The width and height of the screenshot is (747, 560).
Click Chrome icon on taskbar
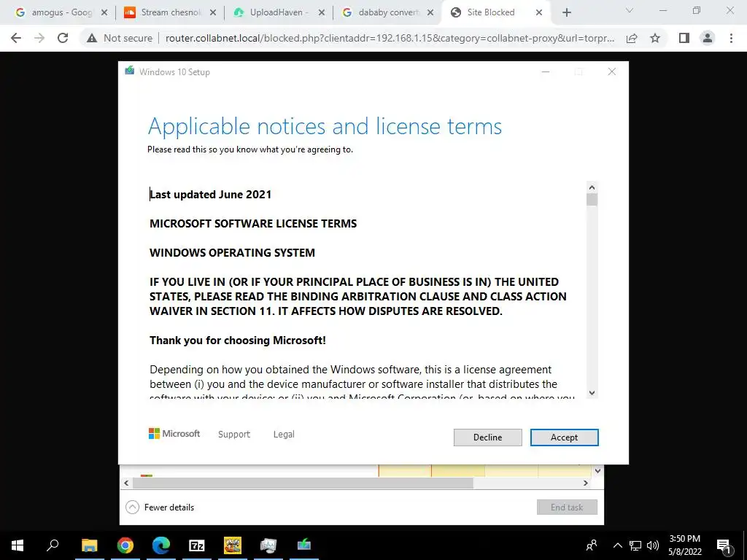click(x=125, y=545)
